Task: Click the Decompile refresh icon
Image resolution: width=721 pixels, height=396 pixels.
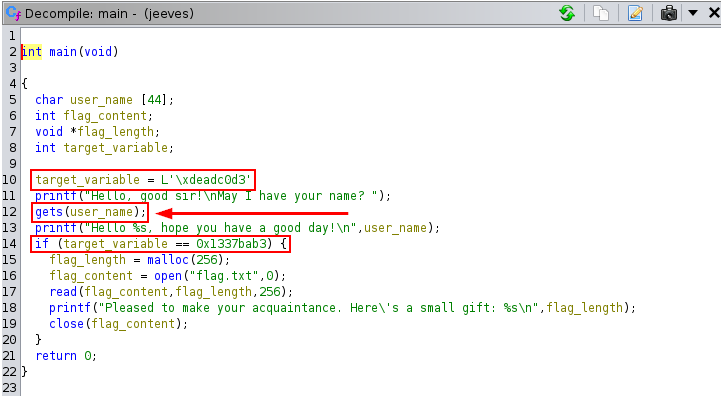Action: pos(567,13)
